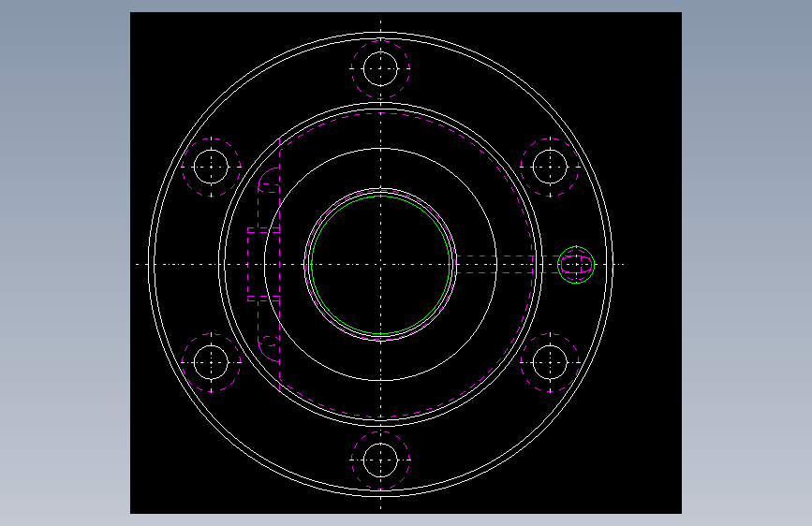Click the large green center bore circle
Screen dimensions: 812x526
click(380, 265)
